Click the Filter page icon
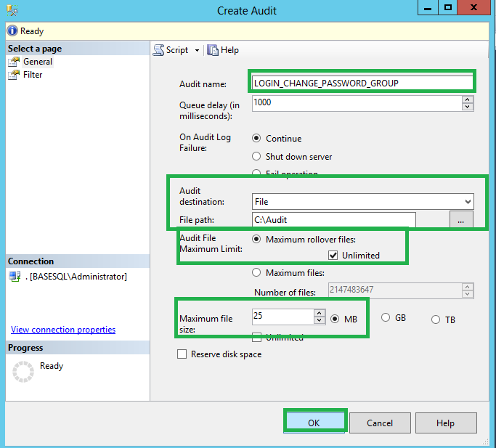Image resolution: width=496 pixels, height=448 pixels. click(14, 75)
